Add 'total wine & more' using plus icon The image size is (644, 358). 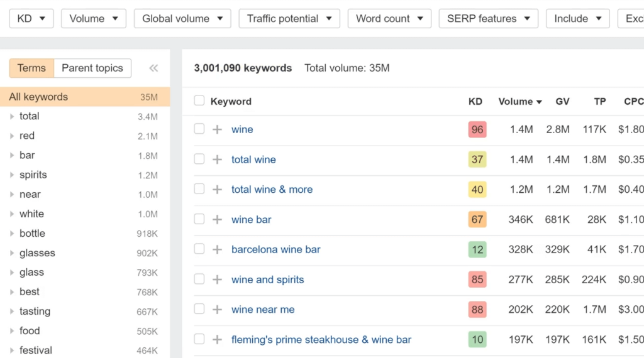(x=217, y=190)
